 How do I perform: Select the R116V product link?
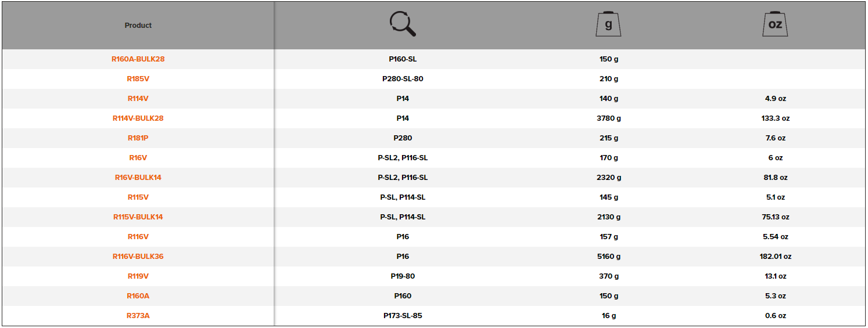click(138, 237)
